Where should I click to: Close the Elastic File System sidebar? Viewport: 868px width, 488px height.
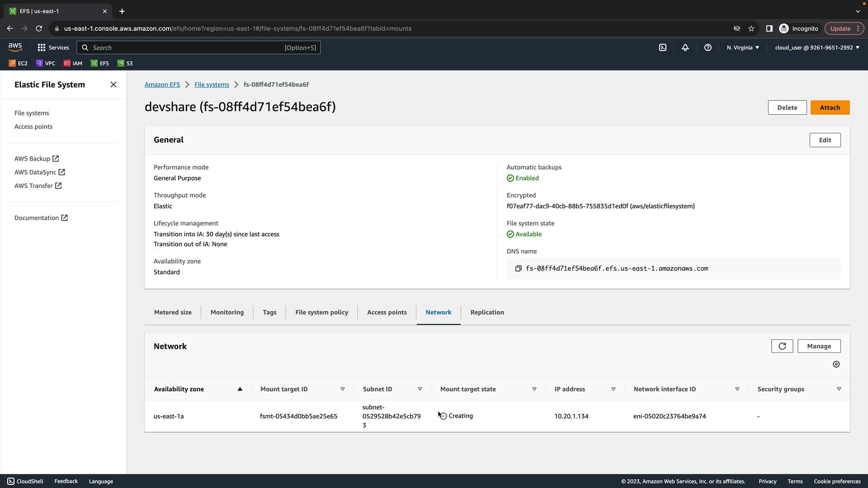113,84
